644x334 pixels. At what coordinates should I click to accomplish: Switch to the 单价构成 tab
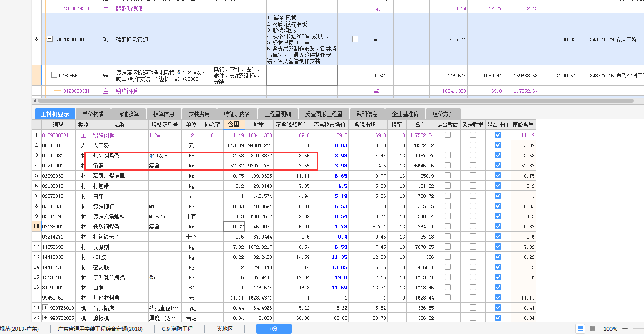tap(93, 114)
